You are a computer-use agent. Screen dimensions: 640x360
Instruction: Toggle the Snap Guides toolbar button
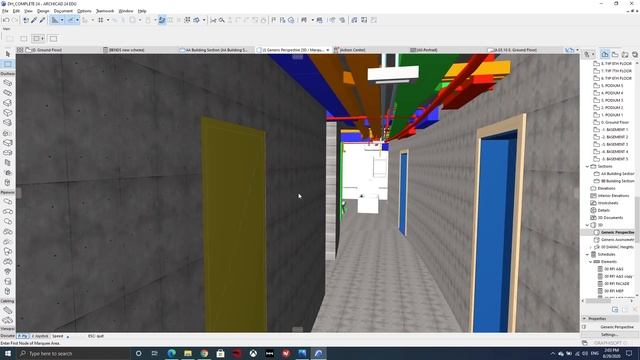tap(70, 20)
